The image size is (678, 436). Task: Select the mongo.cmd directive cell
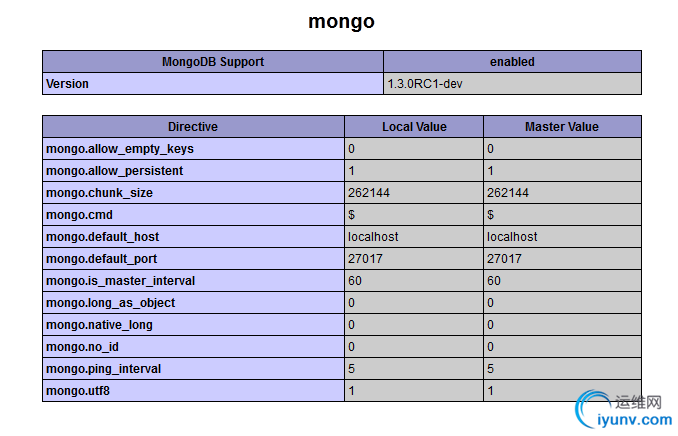[193, 215]
